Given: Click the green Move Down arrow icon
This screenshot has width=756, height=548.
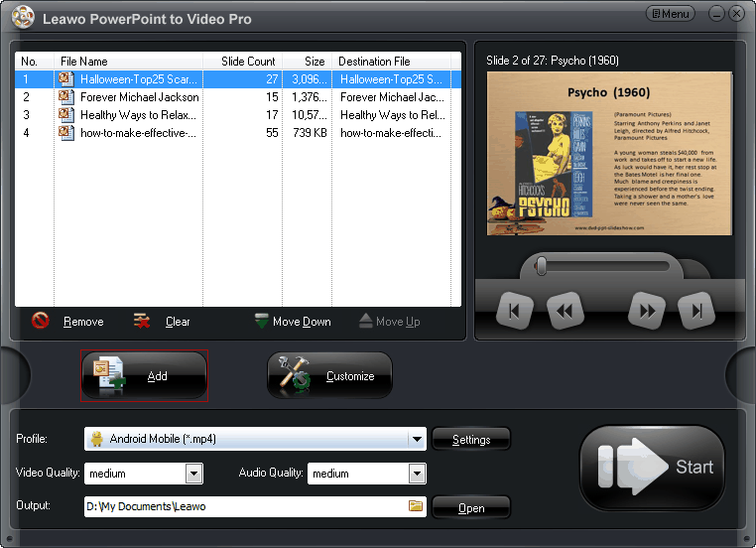Looking at the screenshot, I should pos(261,321).
